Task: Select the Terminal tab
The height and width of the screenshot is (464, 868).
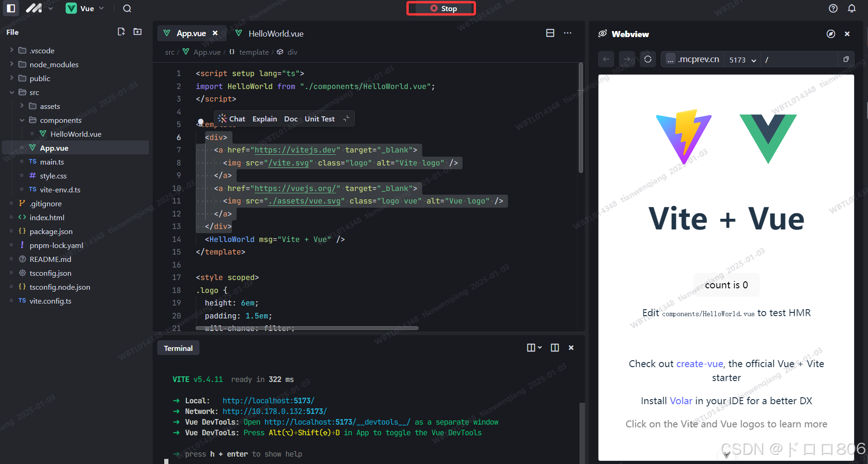Action: pos(178,348)
